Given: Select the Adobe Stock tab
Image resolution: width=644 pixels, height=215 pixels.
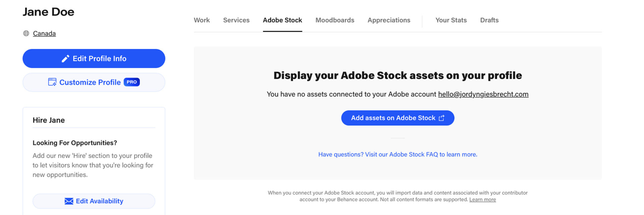Looking at the screenshot, I should point(282,20).
